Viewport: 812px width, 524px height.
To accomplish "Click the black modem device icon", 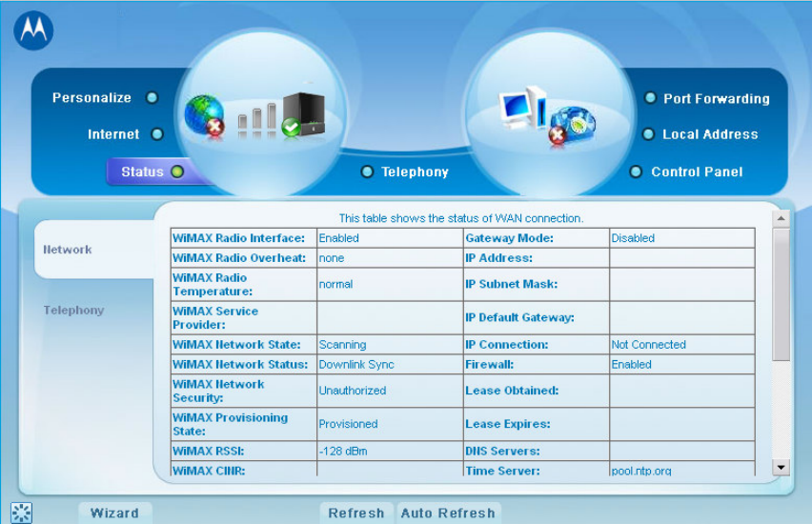I will click(x=303, y=115).
